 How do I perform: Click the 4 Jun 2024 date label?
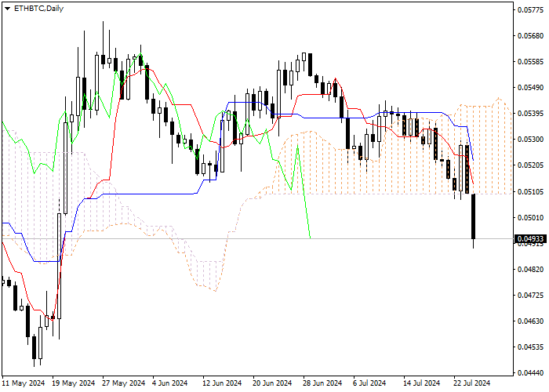(x=170, y=383)
